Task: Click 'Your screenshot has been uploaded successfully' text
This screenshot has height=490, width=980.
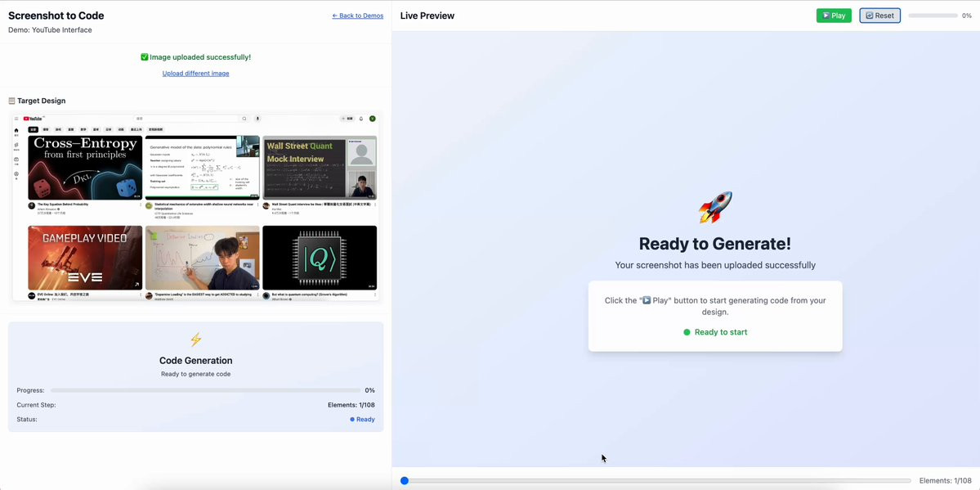Action: 715,265
